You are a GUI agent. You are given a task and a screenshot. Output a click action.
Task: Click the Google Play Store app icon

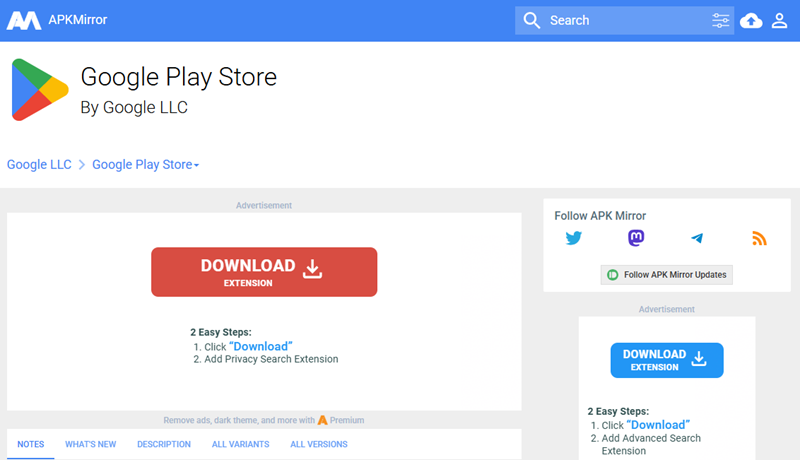40,90
